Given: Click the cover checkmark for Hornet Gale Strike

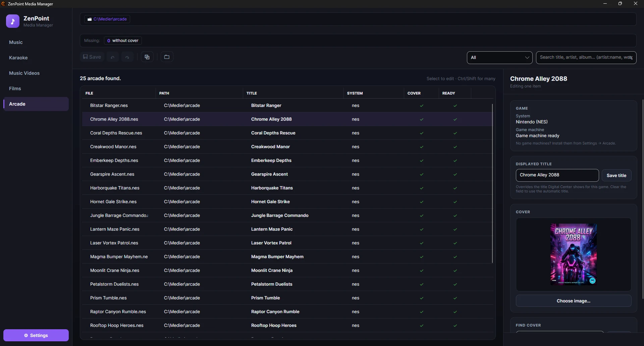Looking at the screenshot, I should coord(422,202).
